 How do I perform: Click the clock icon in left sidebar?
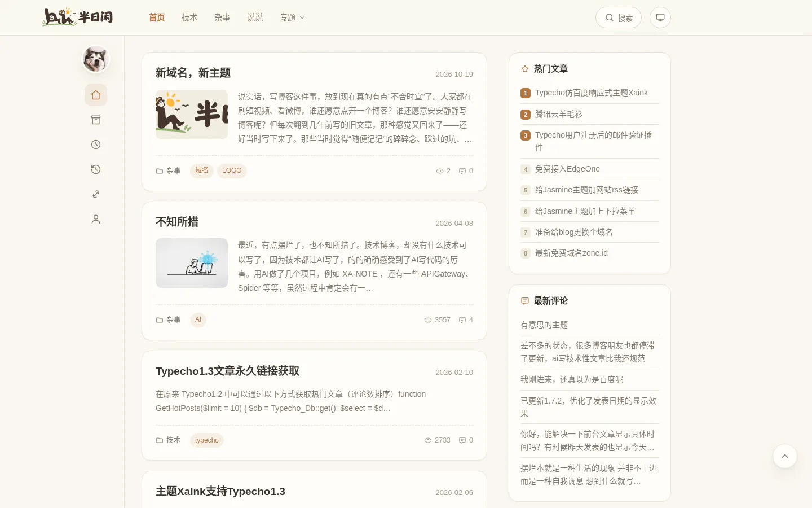coord(96,144)
